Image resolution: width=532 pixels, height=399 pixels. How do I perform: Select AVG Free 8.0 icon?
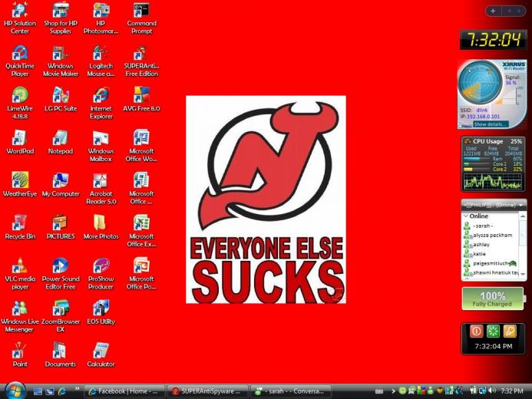pos(141,100)
